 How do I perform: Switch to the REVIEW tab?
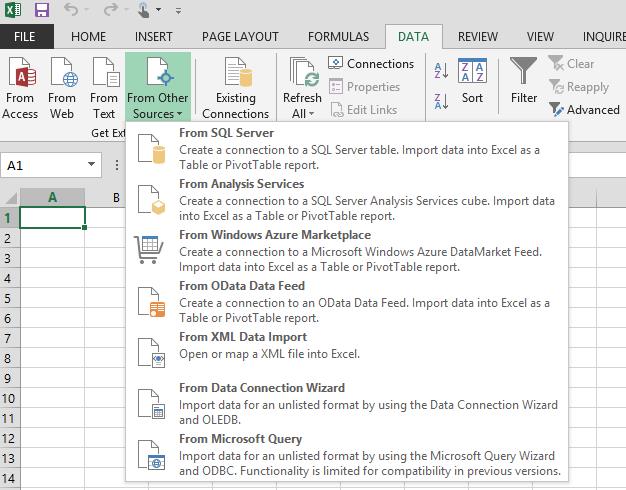477,37
